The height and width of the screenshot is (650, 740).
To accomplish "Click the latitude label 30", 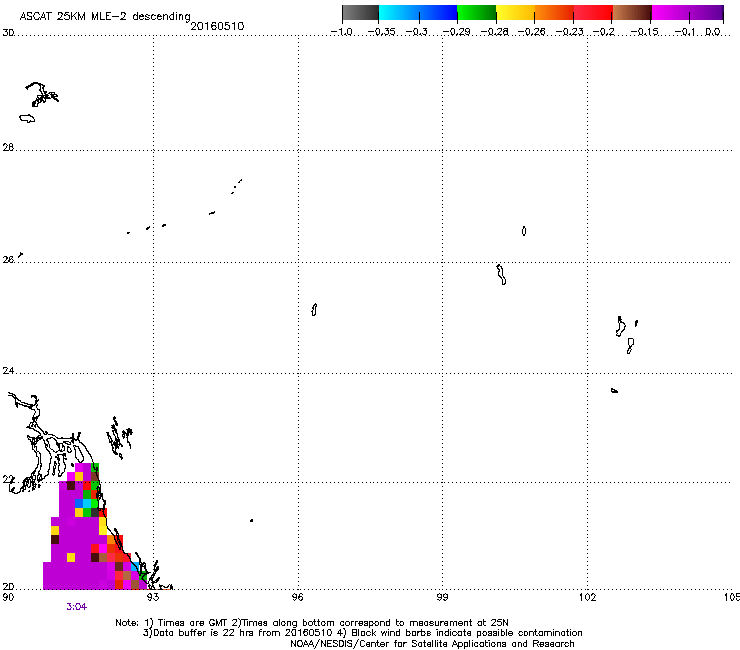I will tap(8, 33).
